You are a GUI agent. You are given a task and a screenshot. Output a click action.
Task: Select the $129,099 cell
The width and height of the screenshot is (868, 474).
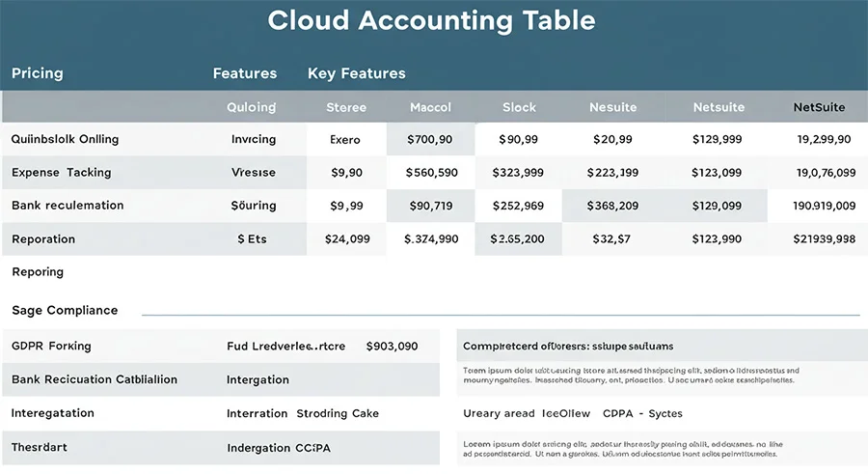click(717, 206)
